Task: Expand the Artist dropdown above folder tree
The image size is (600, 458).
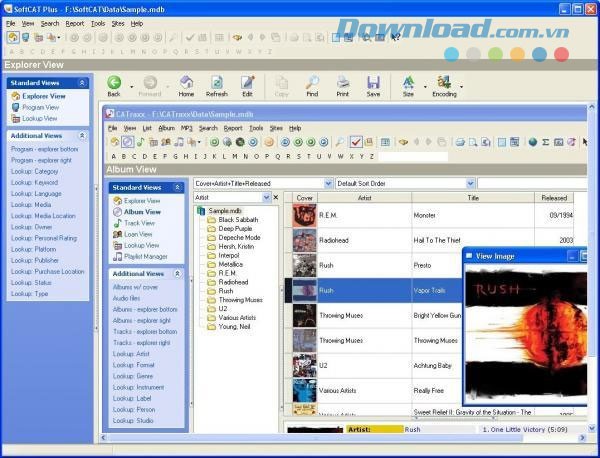Action: (x=266, y=198)
